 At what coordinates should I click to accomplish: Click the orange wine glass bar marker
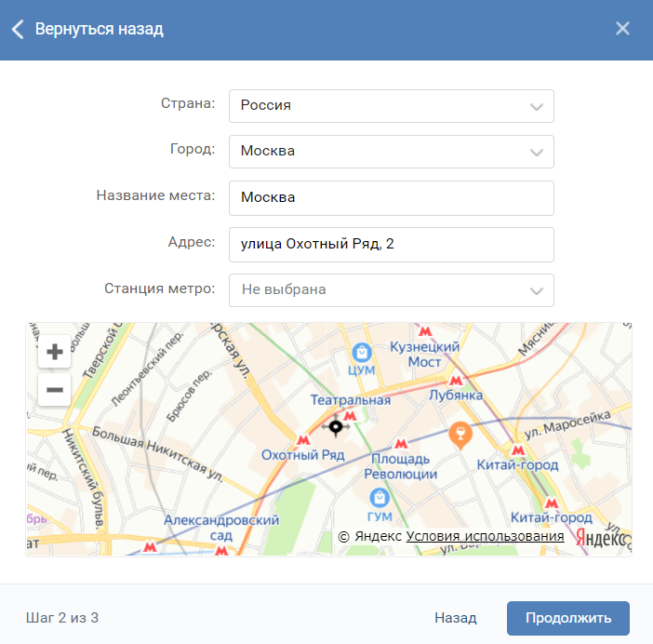(460, 435)
